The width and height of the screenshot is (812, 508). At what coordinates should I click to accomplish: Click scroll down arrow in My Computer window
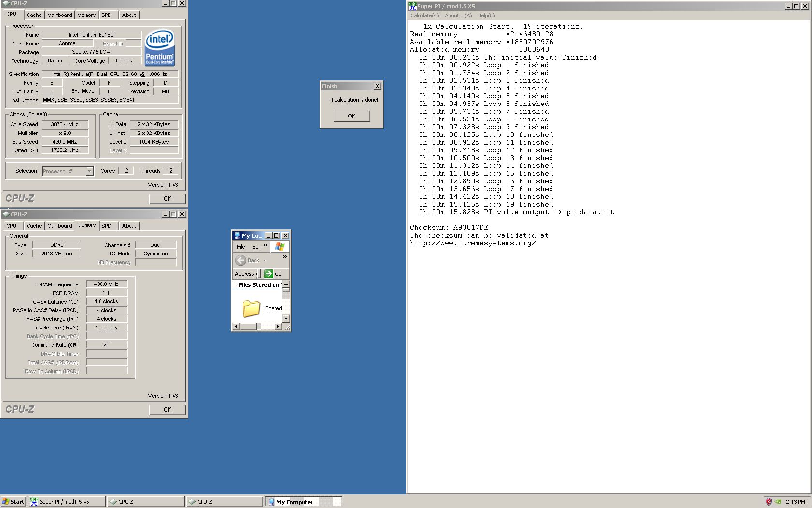pos(286,319)
